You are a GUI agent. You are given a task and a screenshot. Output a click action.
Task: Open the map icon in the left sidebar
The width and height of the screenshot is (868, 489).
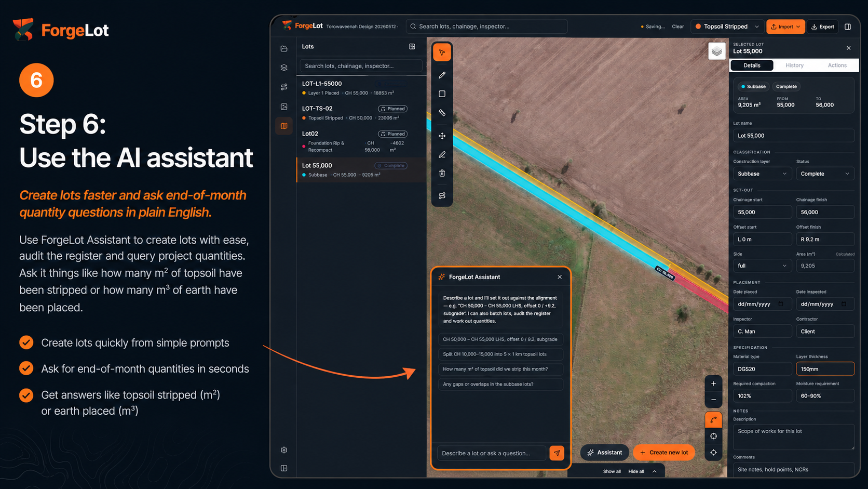click(x=284, y=126)
